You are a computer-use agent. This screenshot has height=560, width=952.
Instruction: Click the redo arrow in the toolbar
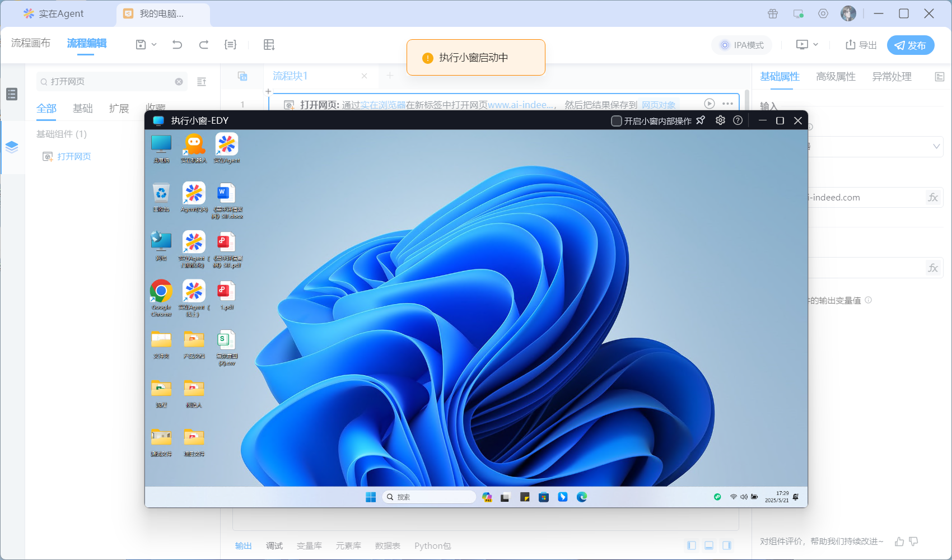[204, 45]
